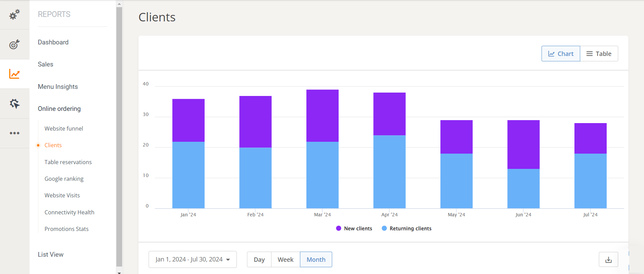Open the settings gears icon in sidebar
Screen dimensions: 644x274
(14, 15)
